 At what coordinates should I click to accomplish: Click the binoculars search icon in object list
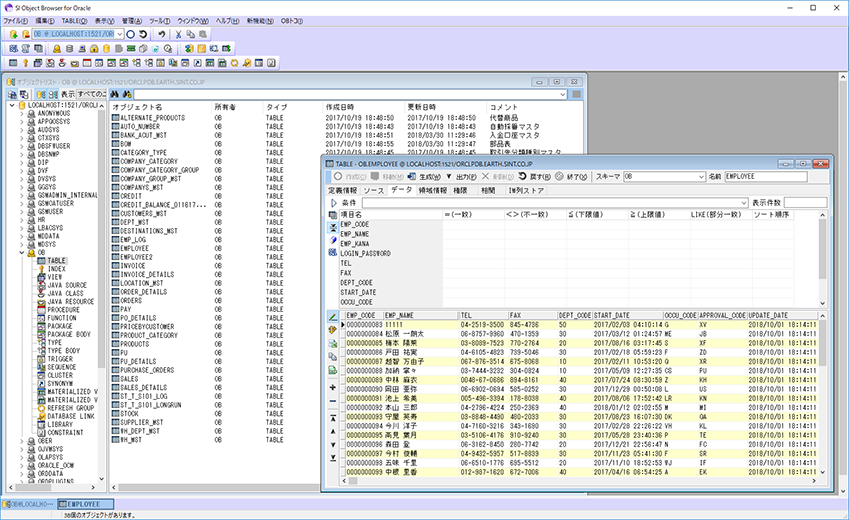tap(114, 93)
